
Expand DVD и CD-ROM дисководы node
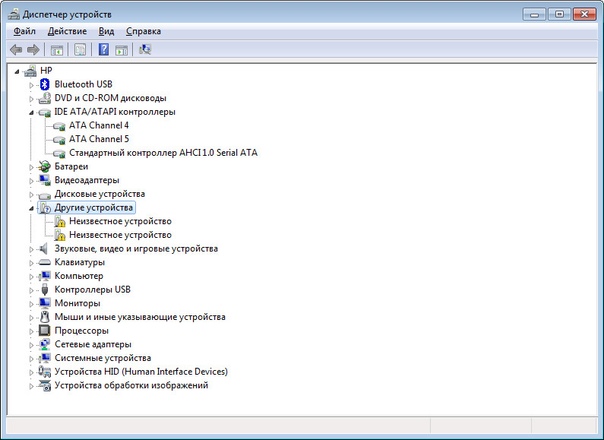point(31,98)
